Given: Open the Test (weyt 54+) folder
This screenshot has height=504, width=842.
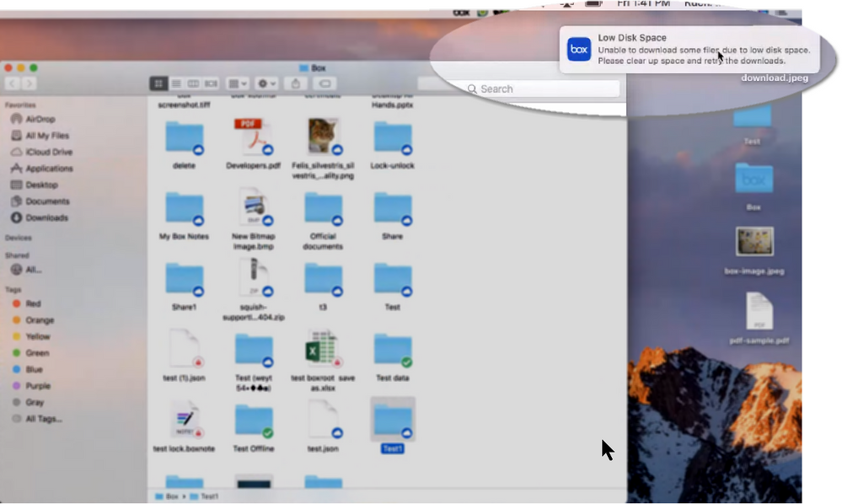Looking at the screenshot, I should pyautogui.click(x=254, y=351).
